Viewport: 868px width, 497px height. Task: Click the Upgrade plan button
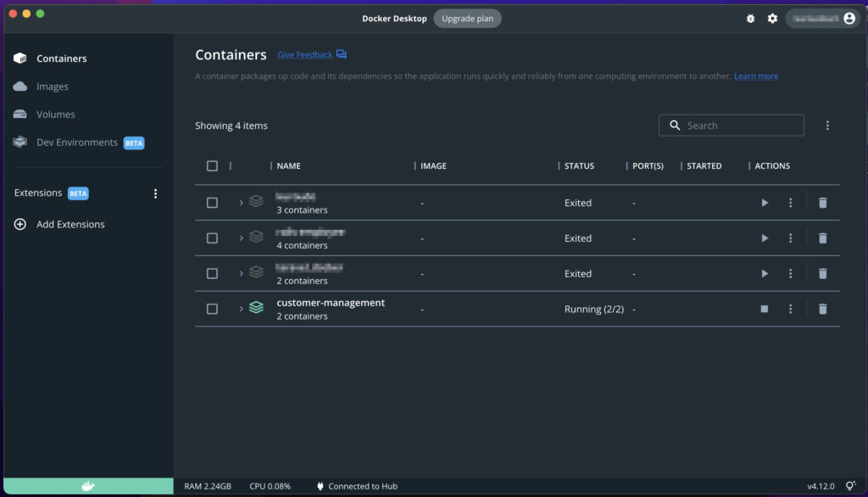[467, 19]
